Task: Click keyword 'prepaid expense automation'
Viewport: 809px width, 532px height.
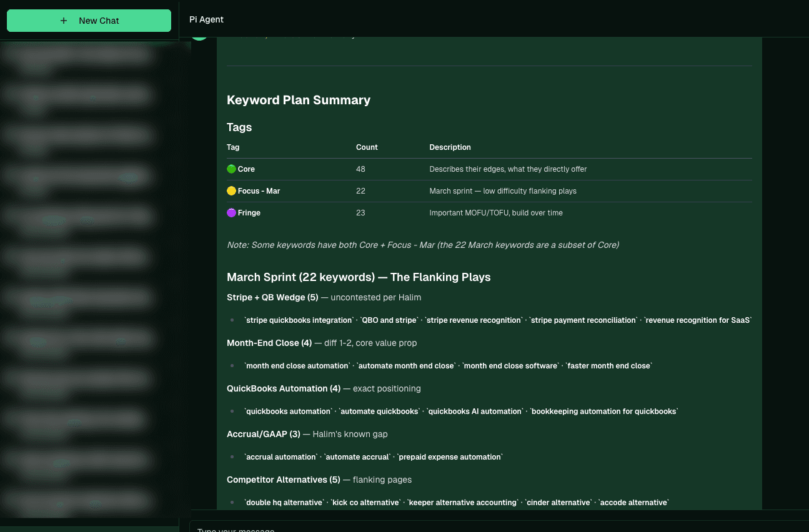Action: pyautogui.click(x=450, y=457)
